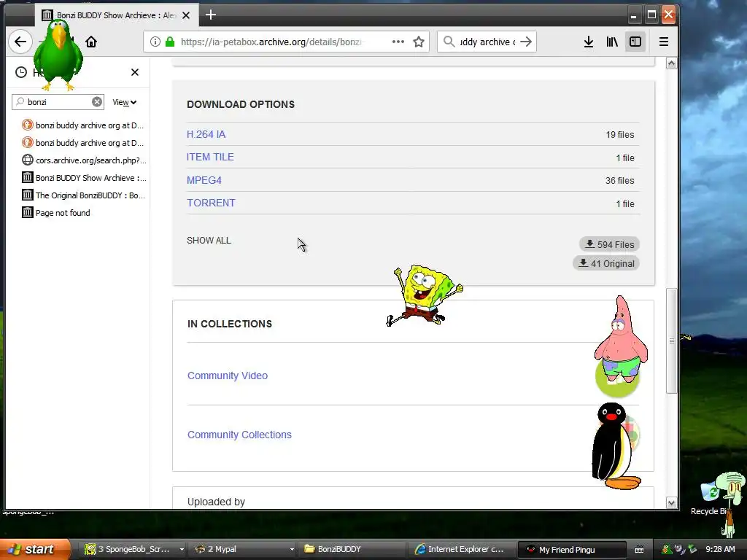Click the Pingu penguin character

[x=614, y=446]
